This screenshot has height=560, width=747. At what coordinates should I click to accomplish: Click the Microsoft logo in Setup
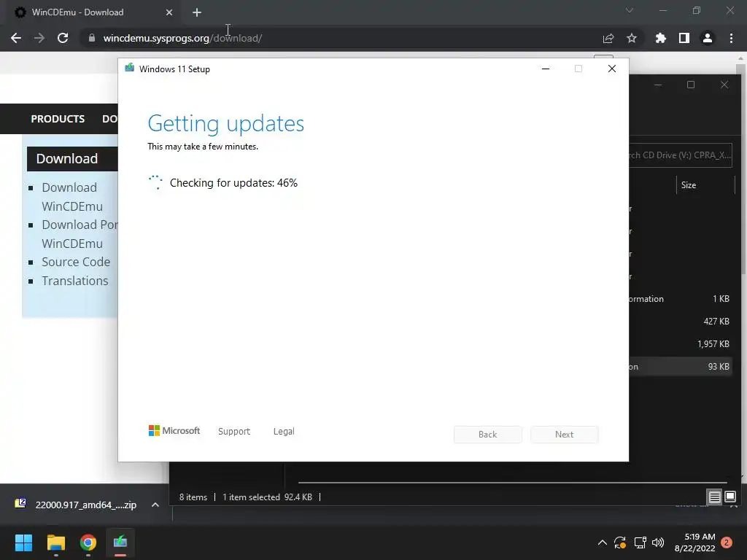click(x=174, y=431)
